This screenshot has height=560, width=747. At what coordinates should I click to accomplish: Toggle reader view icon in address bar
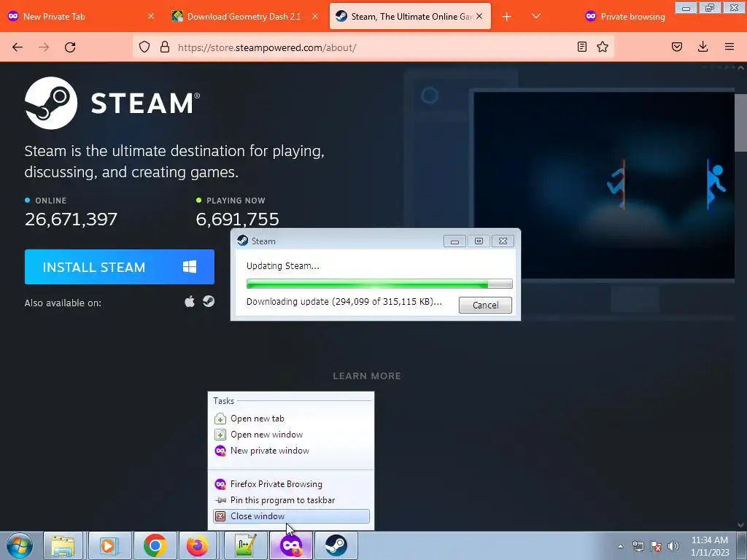tap(581, 47)
